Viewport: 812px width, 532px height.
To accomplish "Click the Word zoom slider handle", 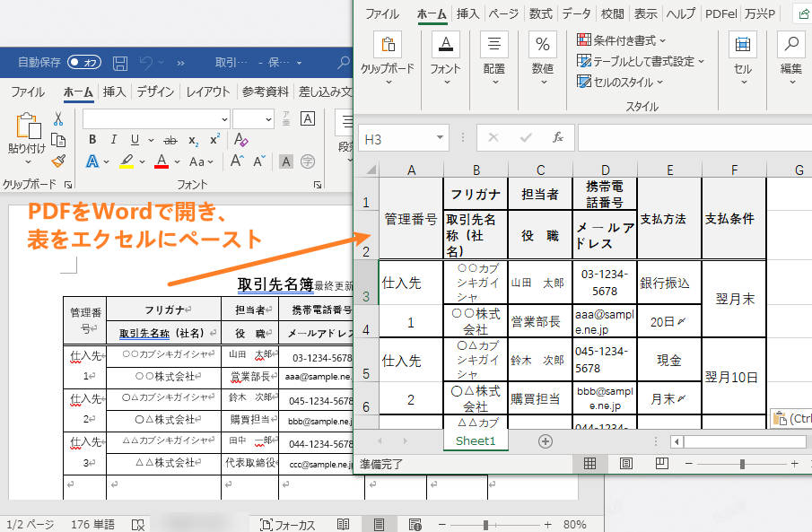I will (485, 525).
